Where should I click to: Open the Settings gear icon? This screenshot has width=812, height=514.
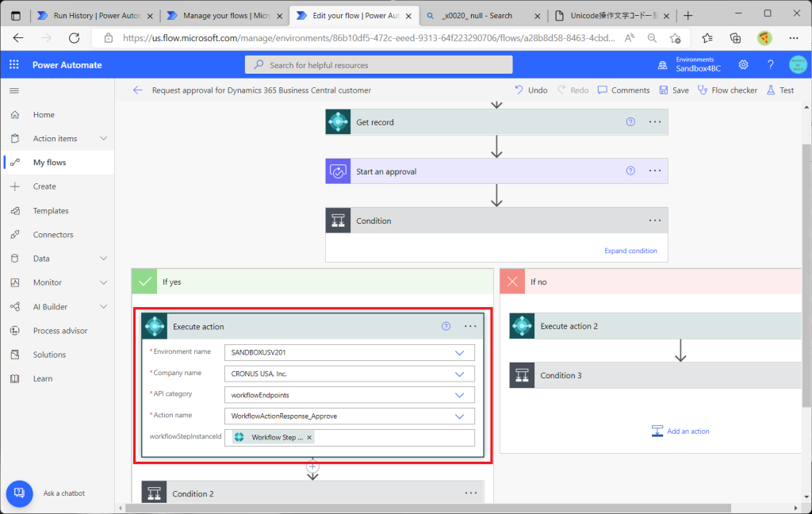click(743, 65)
